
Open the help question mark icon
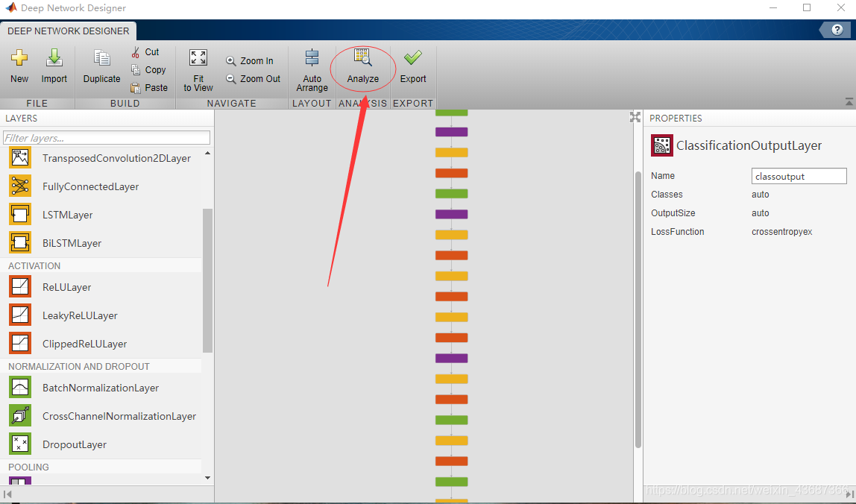[837, 30]
